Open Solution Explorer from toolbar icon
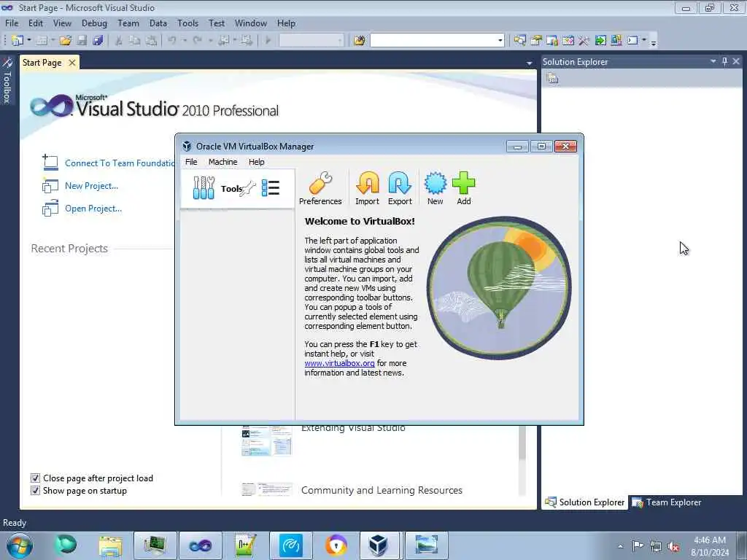747x560 pixels. coord(519,41)
